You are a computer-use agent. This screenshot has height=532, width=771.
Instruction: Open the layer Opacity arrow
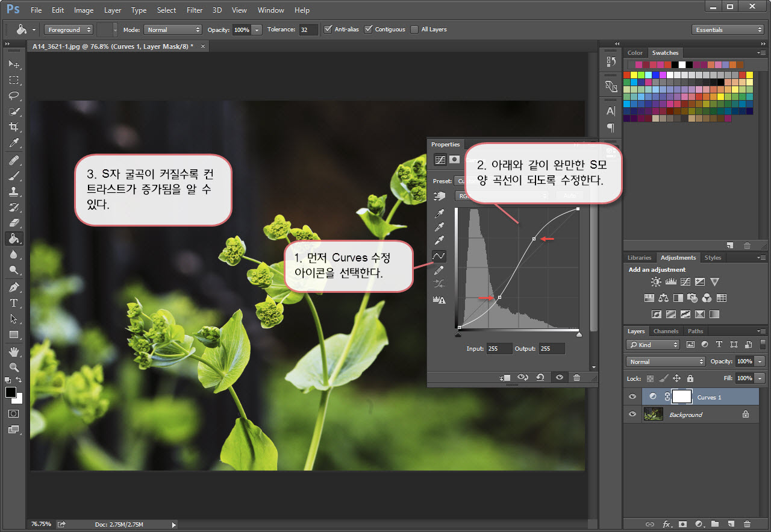[760, 361]
